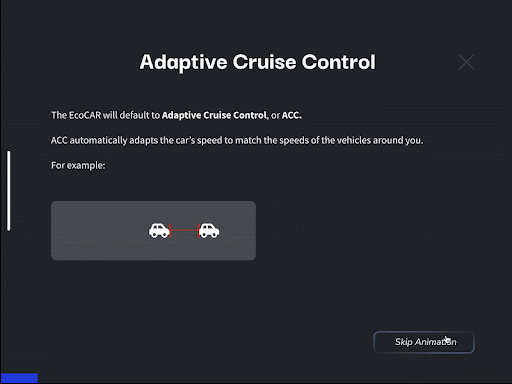Click the For example: label
Screen dimensions: 512x384
(x=78, y=165)
